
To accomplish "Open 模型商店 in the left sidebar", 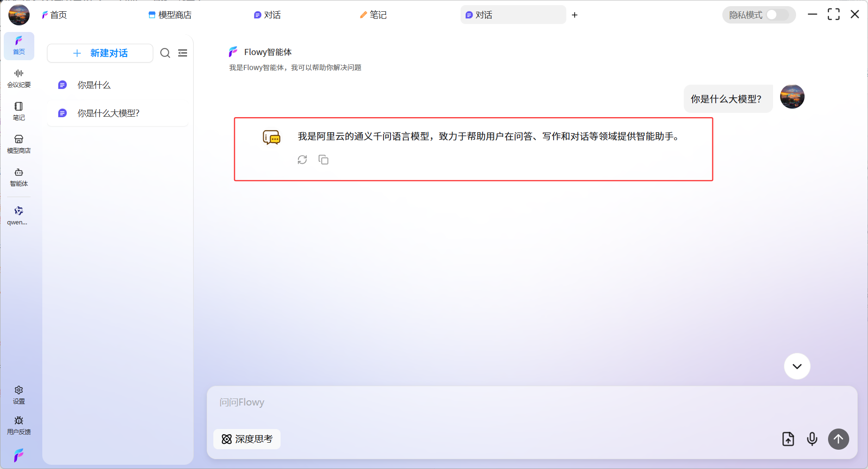I will pyautogui.click(x=19, y=144).
